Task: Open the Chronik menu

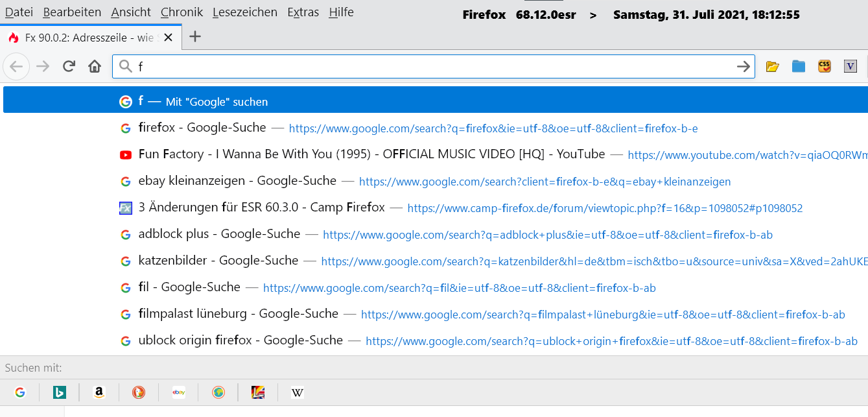Action: 182,12
